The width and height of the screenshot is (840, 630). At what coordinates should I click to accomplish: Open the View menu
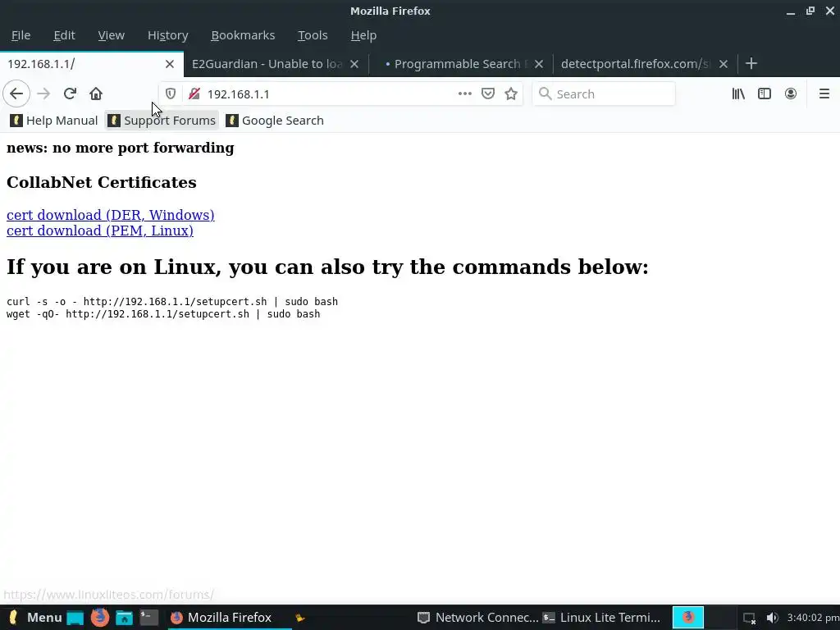(x=111, y=35)
